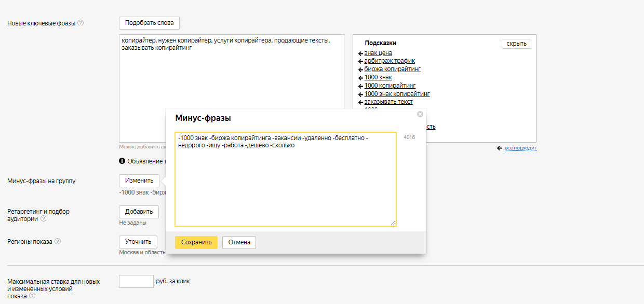
Task: Close the Минус-фразы popup with X
Action: click(420, 114)
